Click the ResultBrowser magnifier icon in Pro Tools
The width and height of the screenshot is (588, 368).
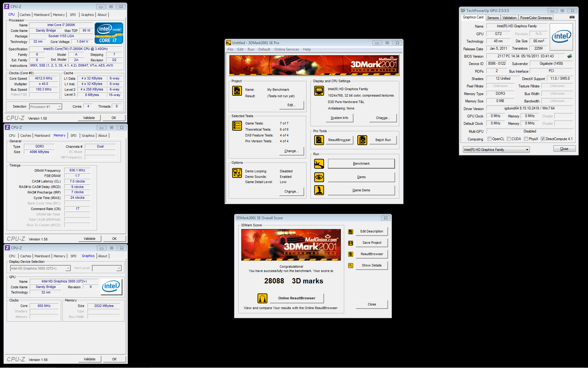coord(319,140)
